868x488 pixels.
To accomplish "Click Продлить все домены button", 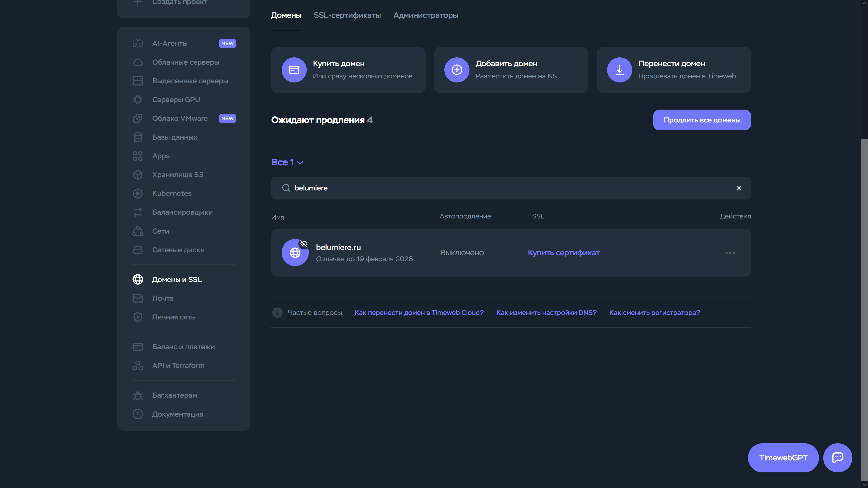I will [702, 120].
